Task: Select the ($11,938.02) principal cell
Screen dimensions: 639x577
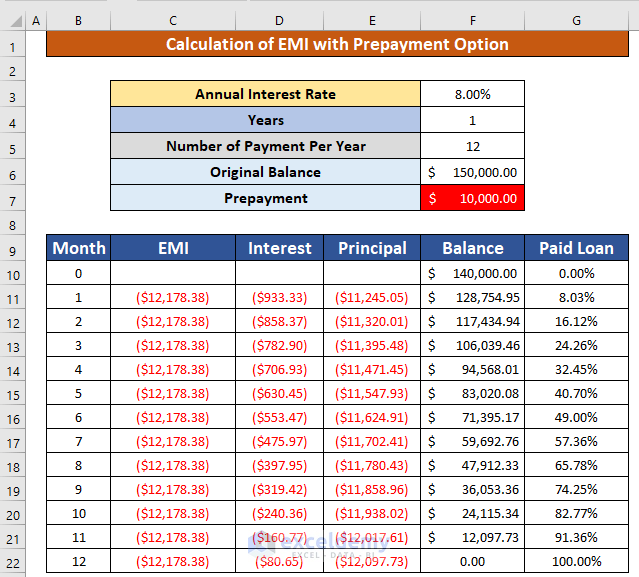Action: pyautogui.click(x=372, y=513)
